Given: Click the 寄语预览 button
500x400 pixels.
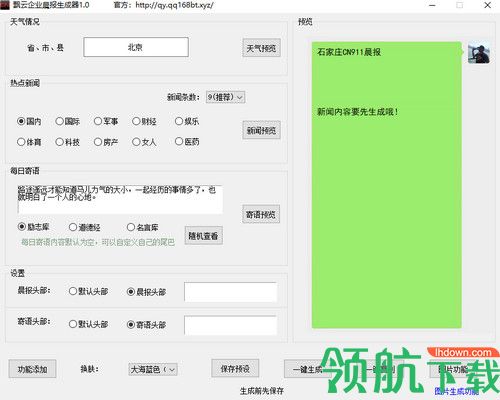Looking at the screenshot, I should 261,214.
